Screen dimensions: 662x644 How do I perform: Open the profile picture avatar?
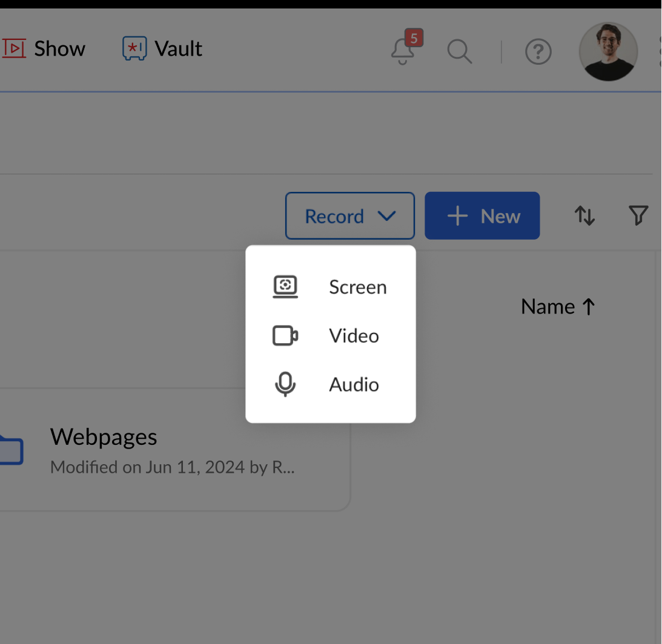click(608, 52)
